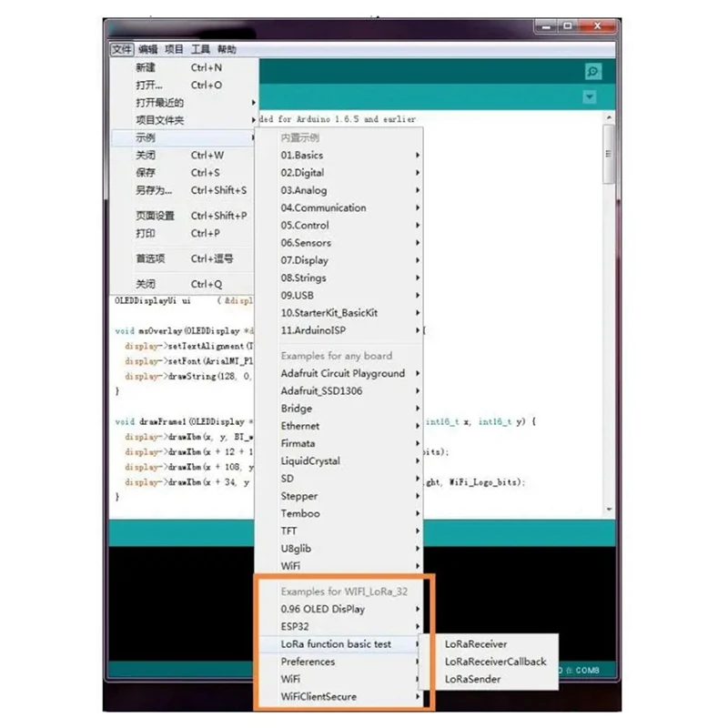Select 打开... Ctrl+O menu entry
Screen dimensions: 728x728
[185, 86]
